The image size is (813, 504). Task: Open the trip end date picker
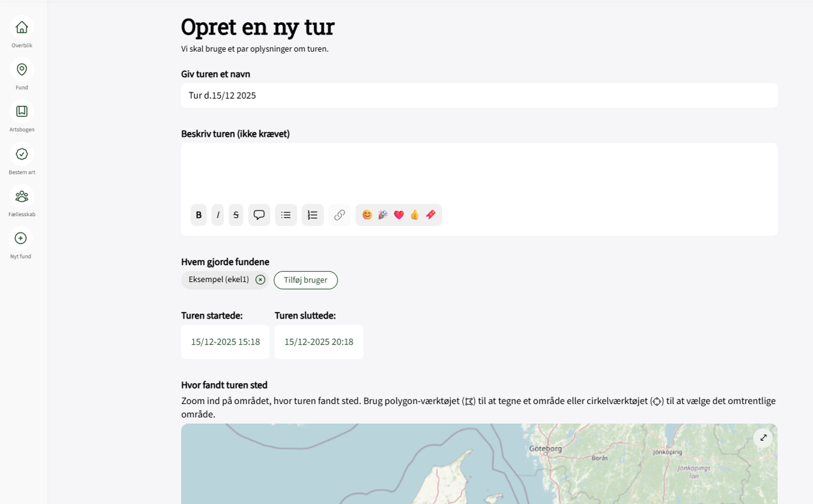point(319,341)
